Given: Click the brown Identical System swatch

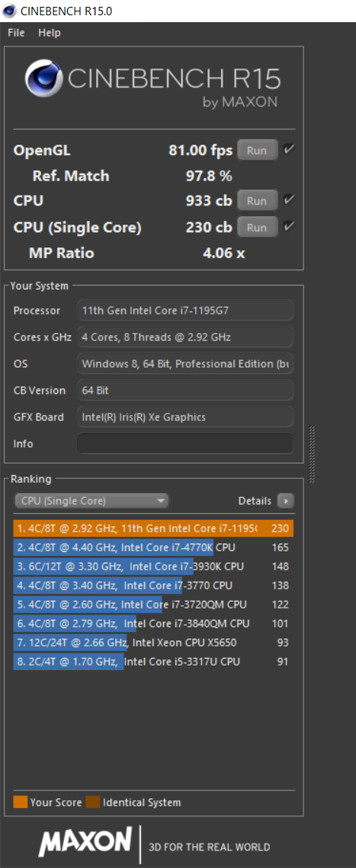Looking at the screenshot, I should [x=93, y=802].
